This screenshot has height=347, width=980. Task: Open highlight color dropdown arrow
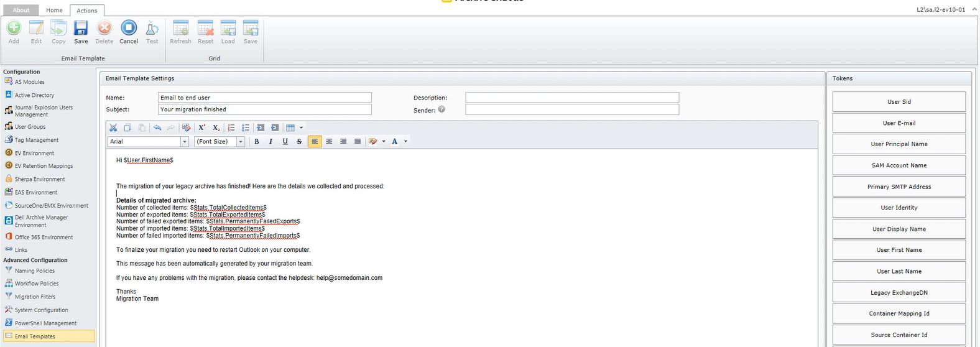(384, 142)
